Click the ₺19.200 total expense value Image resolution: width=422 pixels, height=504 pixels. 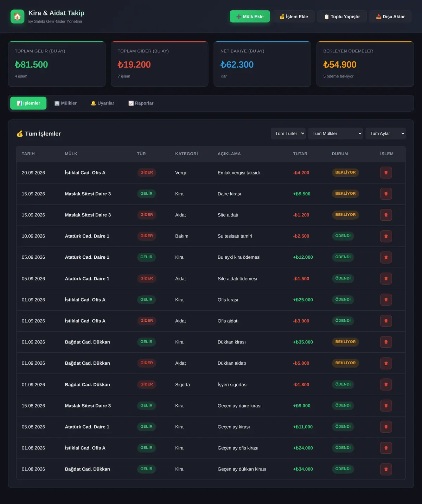pos(134,64)
